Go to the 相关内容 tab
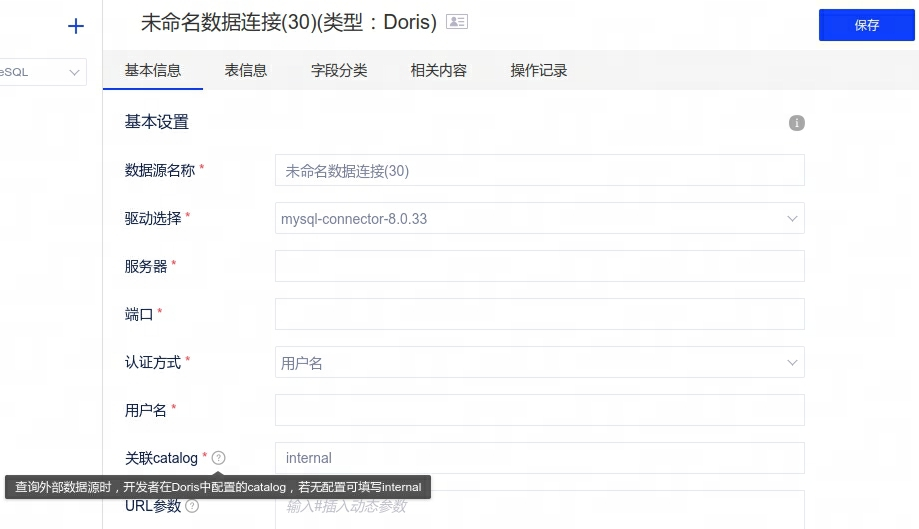 (438, 70)
